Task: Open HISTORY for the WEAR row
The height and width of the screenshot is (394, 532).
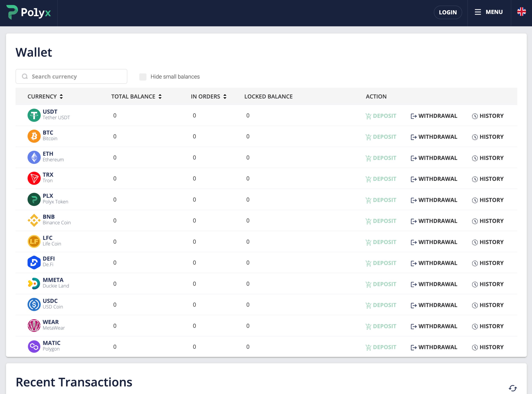Action: click(488, 326)
